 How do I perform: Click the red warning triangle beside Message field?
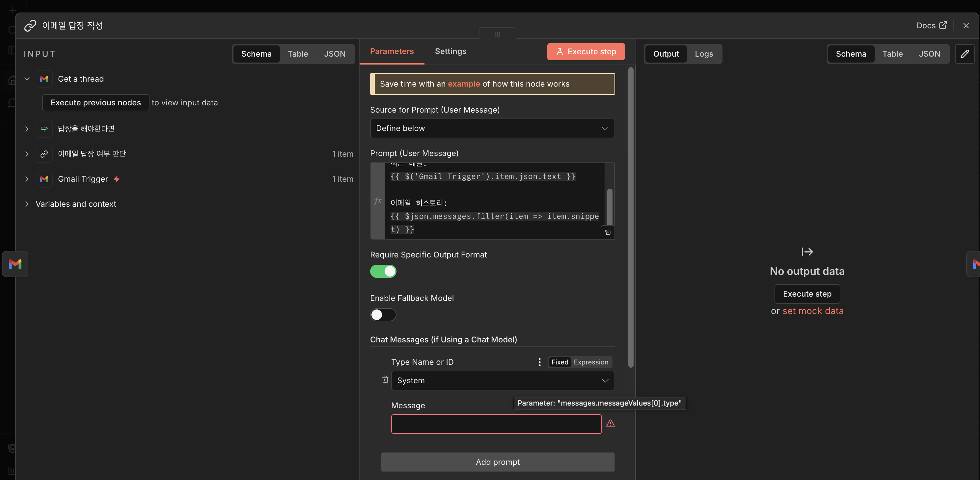tap(610, 424)
